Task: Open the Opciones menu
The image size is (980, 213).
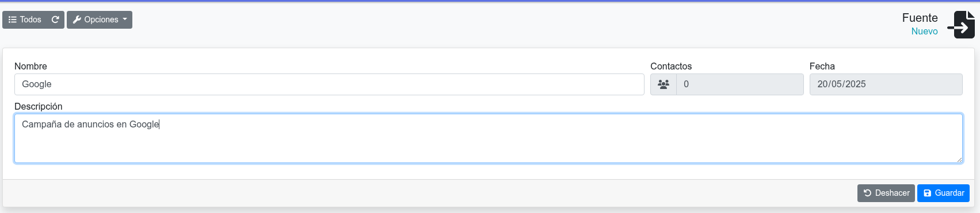Action: 100,20
